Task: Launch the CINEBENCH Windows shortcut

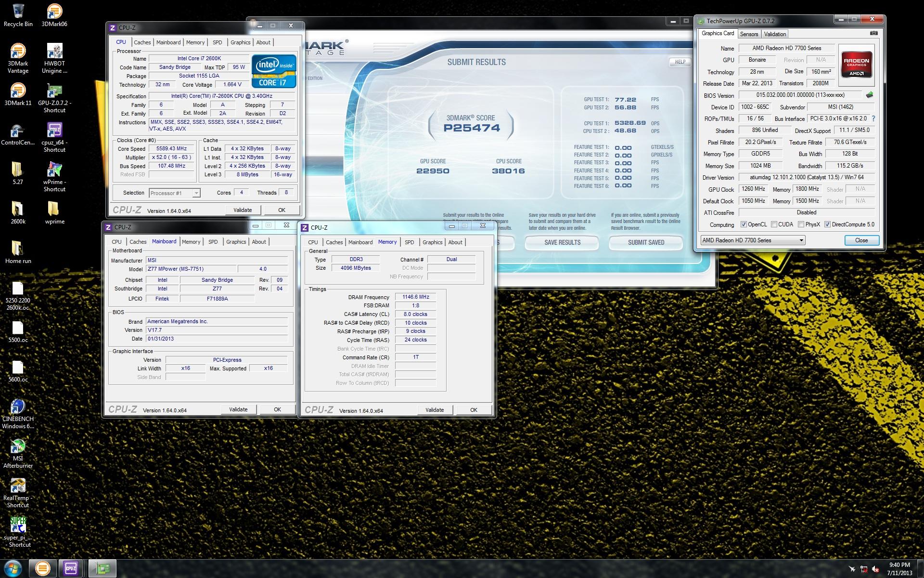Action: (x=18, y=414)
